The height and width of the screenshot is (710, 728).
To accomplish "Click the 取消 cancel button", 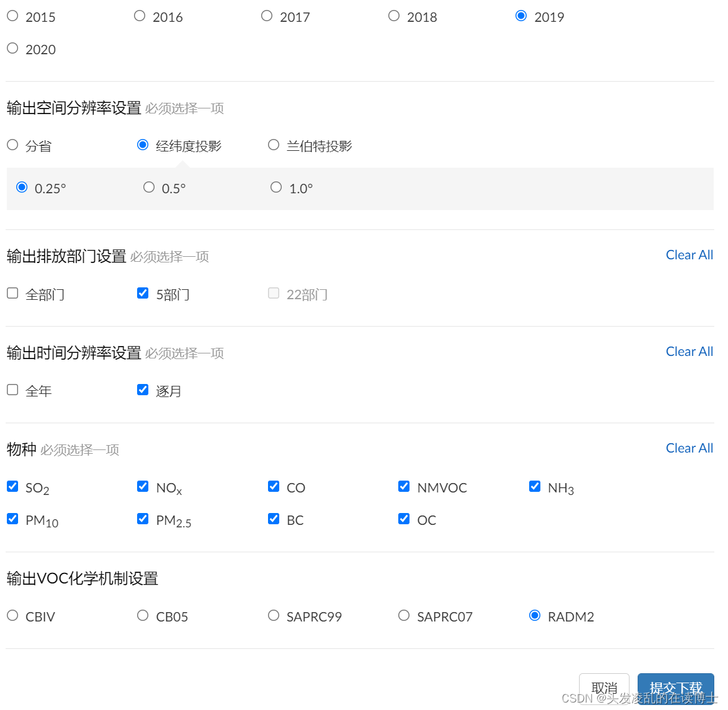I will coord(603,686).
